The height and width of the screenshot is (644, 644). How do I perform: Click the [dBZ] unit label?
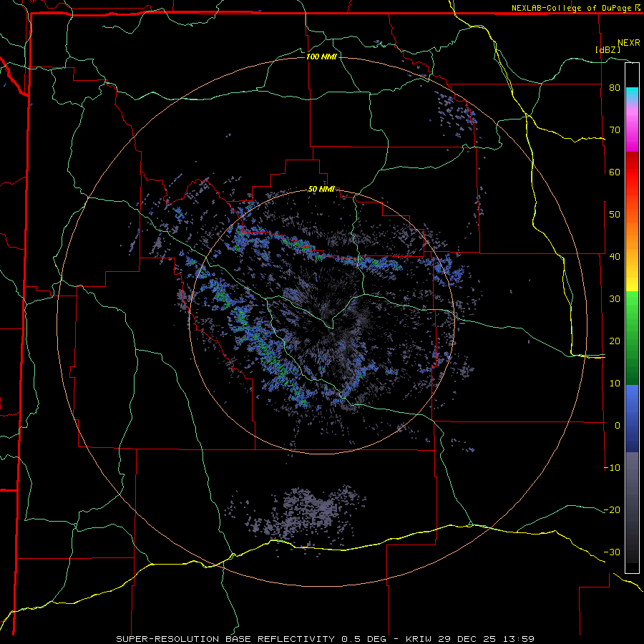point(608,49)
